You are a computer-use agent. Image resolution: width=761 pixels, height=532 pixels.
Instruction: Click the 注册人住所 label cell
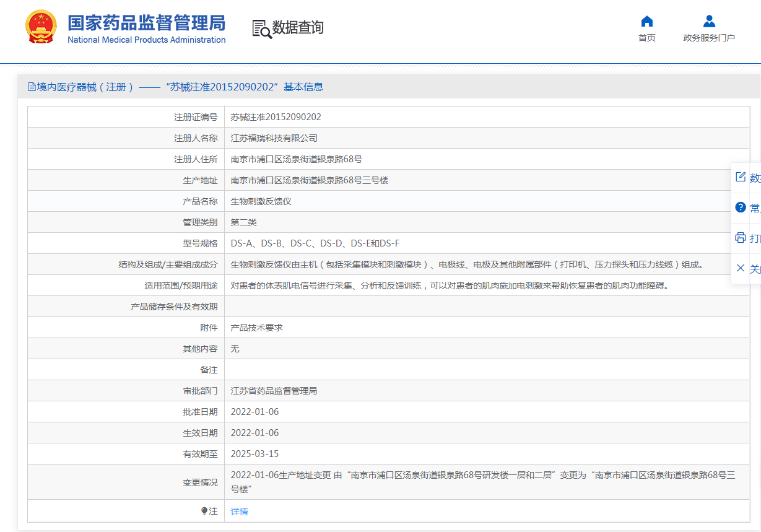126,159
